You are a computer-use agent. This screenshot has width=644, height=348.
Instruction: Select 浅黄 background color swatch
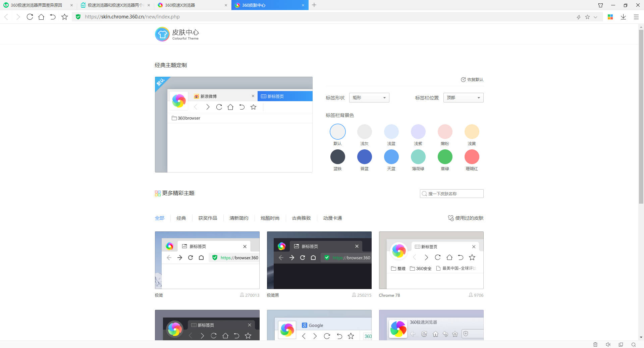[472, 132]
